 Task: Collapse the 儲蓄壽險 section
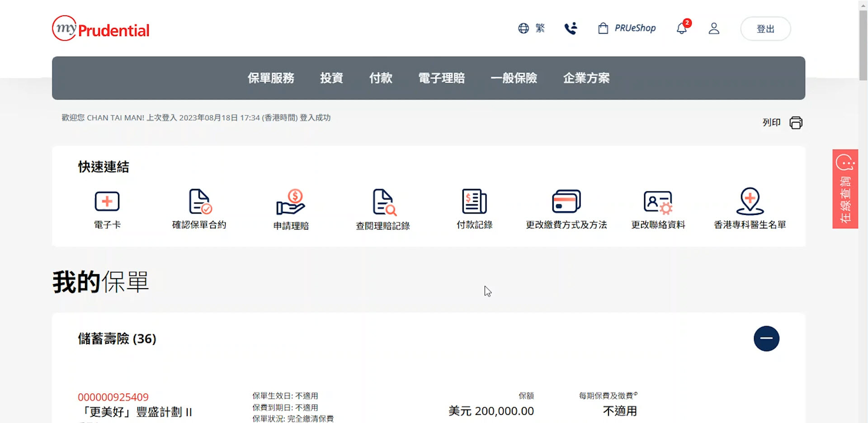tap(766, 338)
